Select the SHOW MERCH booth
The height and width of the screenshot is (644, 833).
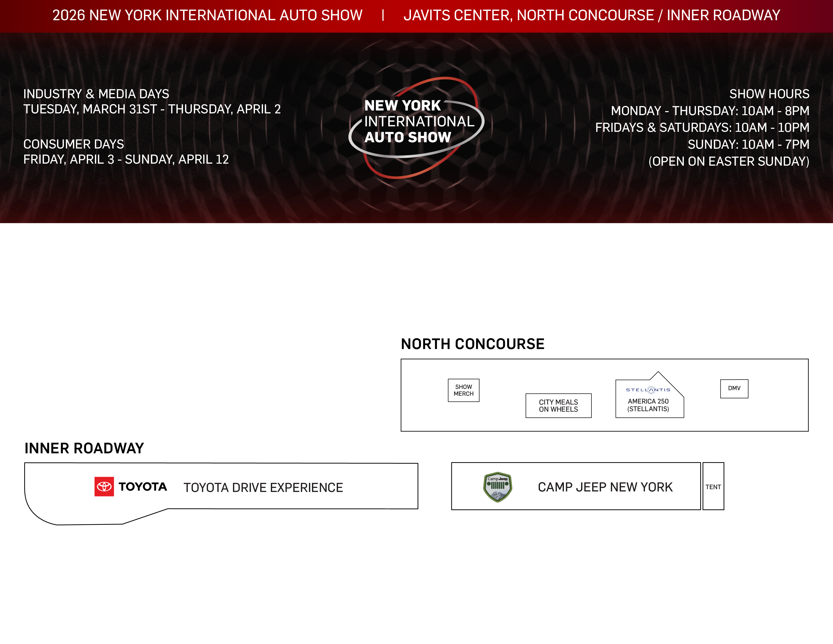tap(463, 390)
